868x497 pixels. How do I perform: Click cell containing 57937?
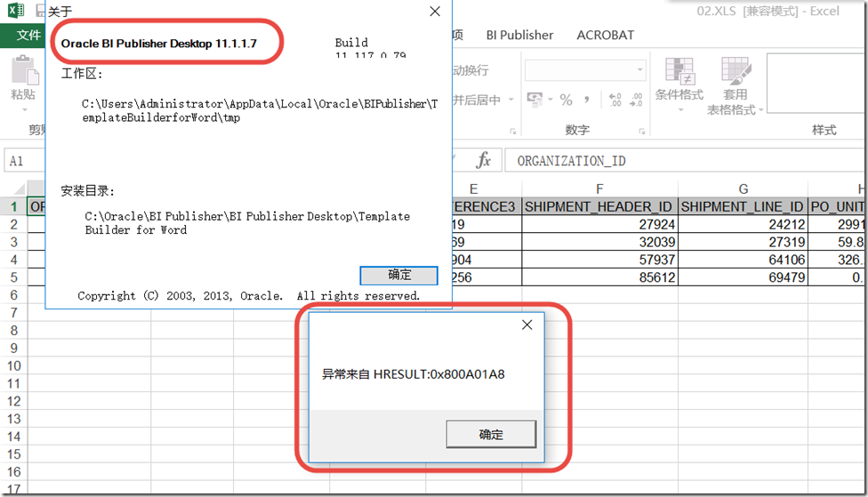point(599,260)
